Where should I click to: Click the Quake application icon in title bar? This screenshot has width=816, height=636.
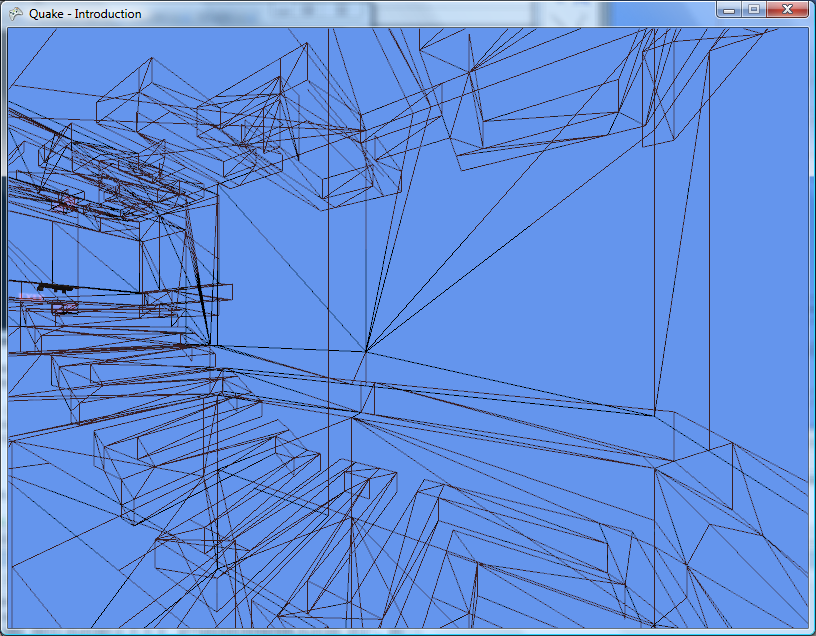tap(15, 13)
